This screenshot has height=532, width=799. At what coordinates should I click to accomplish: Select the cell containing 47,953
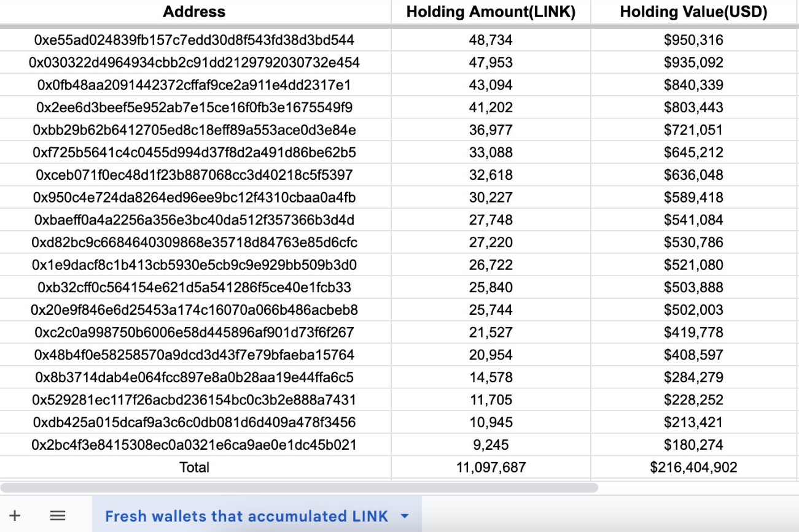(x=491, y=63)
